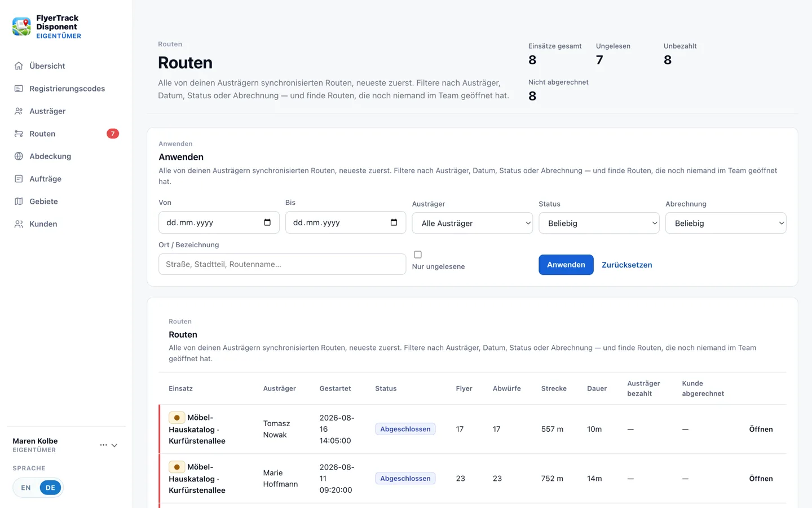Viewport: 812px width, 508px height.
Task: Click the FlyerTrack app logo icon
Action: (x=21, y=27)
